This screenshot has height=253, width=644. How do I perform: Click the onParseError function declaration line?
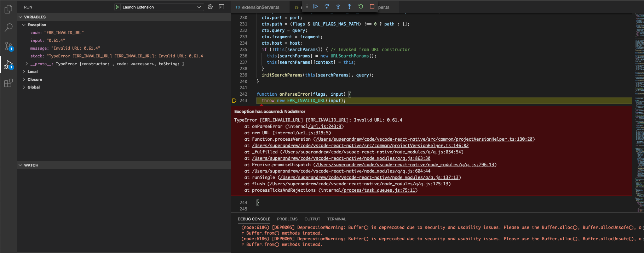pyautogui.click(x=304, y=94)
